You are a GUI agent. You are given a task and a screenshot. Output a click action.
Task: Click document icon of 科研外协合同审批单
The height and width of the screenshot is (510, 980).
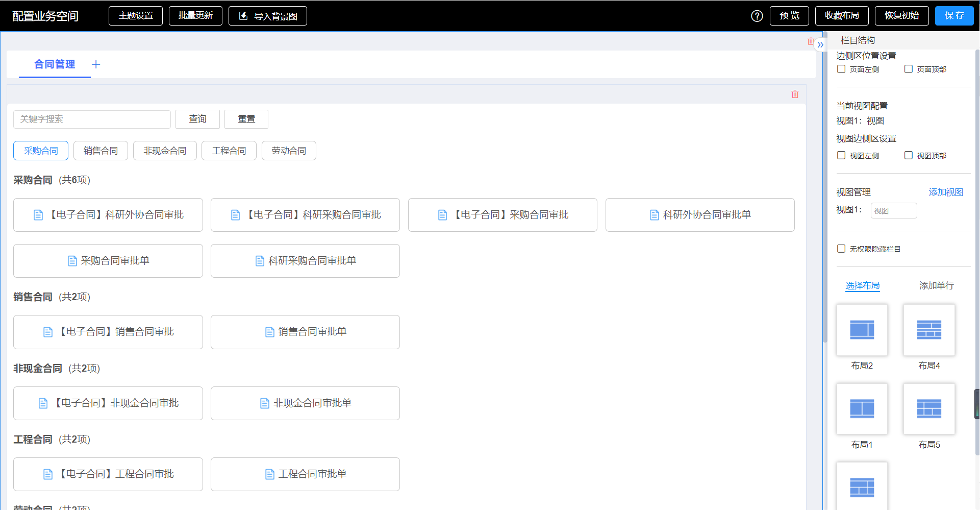654,215
